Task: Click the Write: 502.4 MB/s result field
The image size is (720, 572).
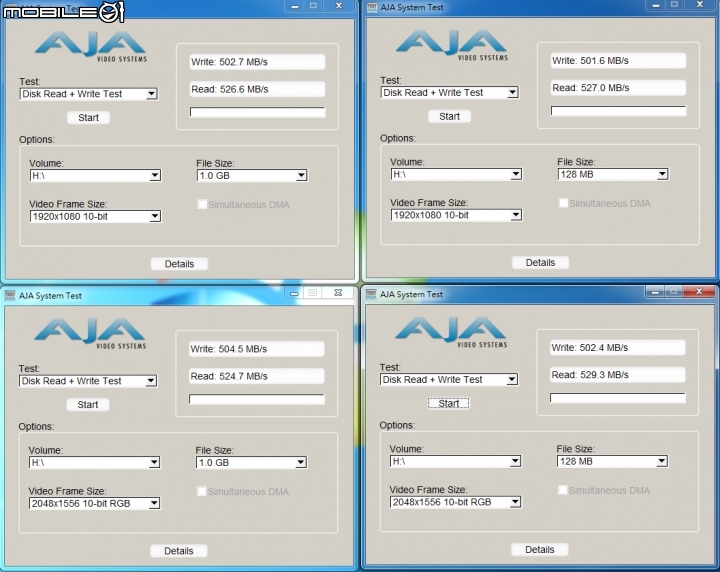Action: (617, 348)
